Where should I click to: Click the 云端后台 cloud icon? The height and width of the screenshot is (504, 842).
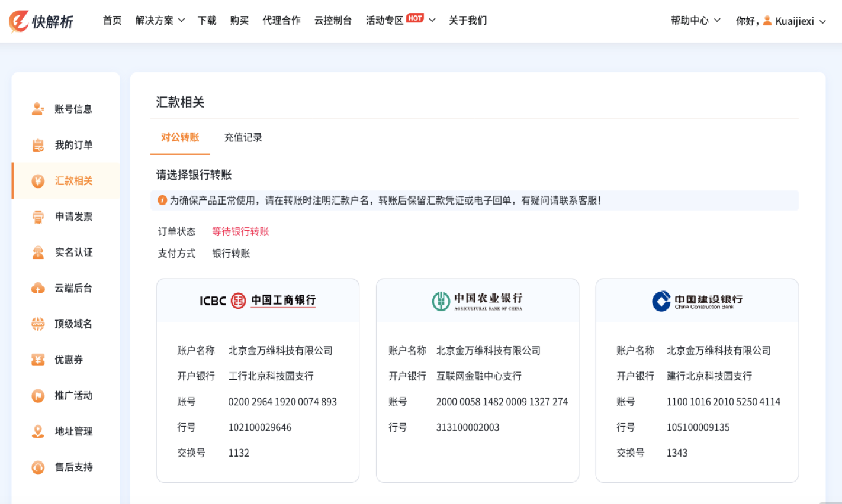coord(38,288)
